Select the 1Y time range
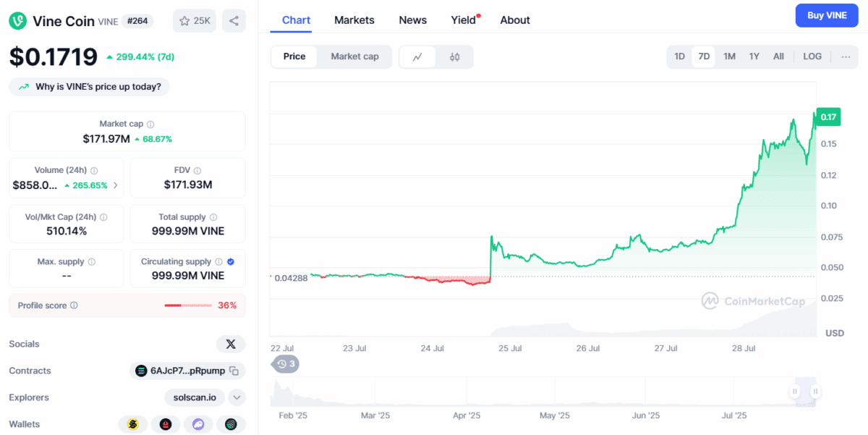This screenshot has width=868, height=435. (754, 56)
